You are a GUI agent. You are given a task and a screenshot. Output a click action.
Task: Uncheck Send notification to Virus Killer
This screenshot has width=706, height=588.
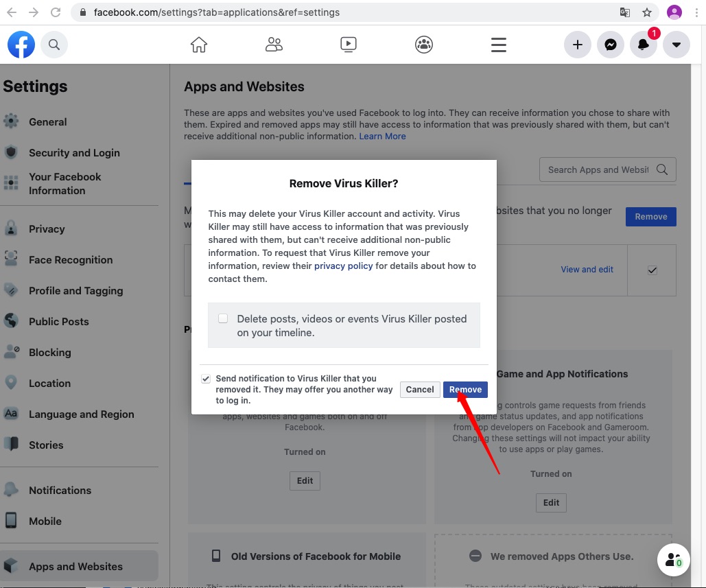(x=206, y=379)
